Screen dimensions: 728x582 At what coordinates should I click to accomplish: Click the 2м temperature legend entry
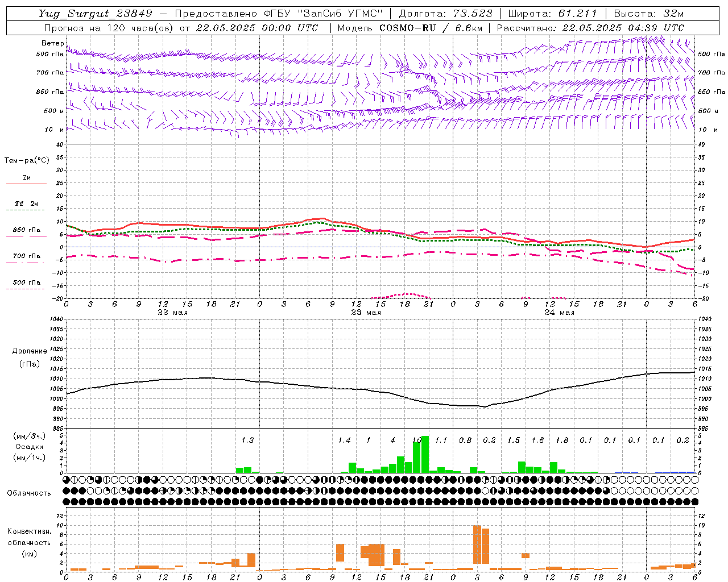(x=27, y=178)
